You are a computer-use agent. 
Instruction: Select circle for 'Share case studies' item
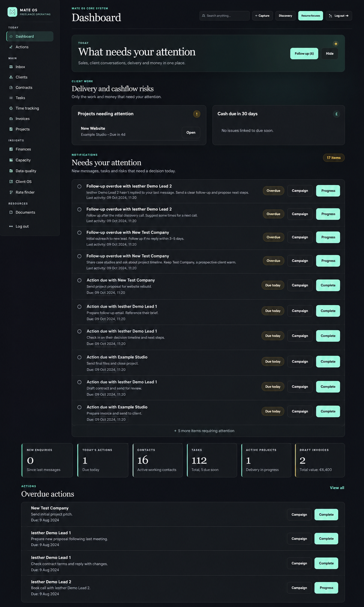(x=79, y=256)
